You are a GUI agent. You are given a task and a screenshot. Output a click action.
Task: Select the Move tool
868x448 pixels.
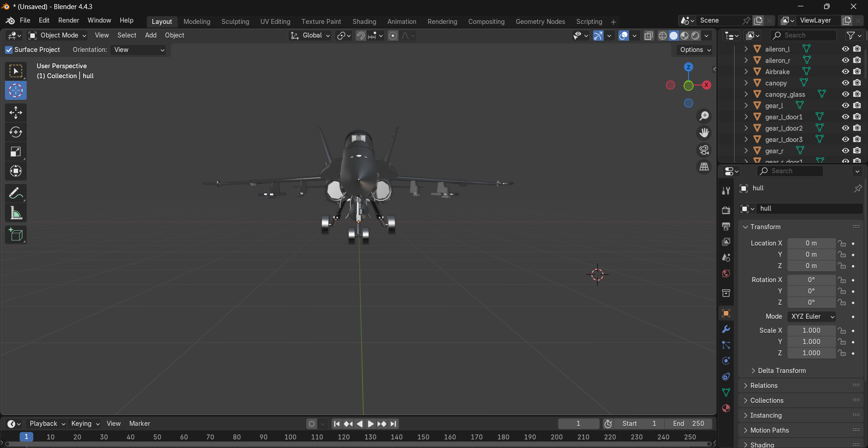pos(16,113)
